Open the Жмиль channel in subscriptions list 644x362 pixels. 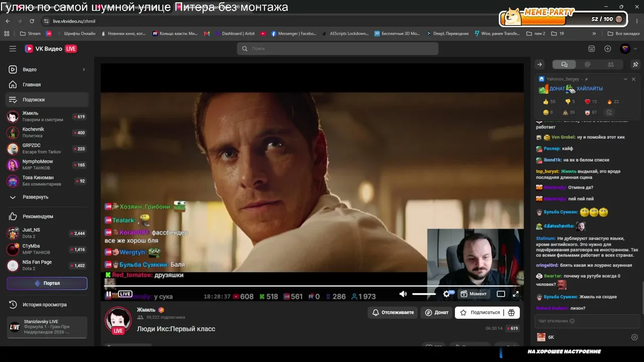pos(47,117)
